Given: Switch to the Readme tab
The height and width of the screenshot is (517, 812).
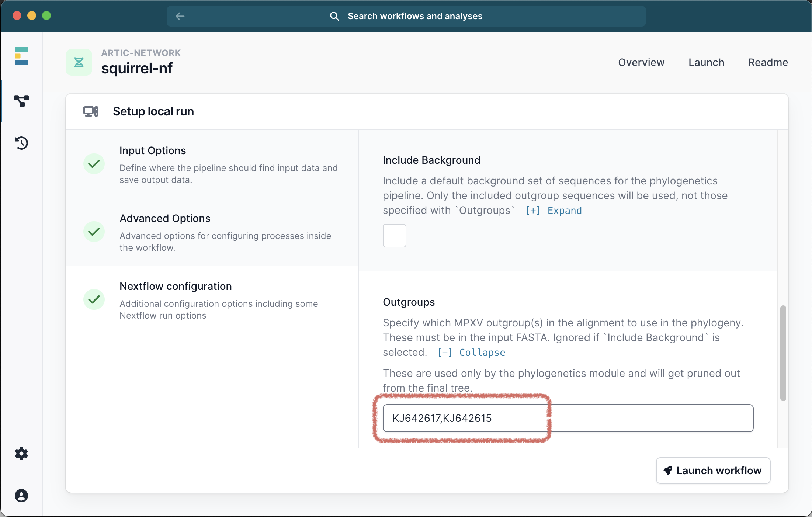Looking at the screenshot, I should click(768, 62).
